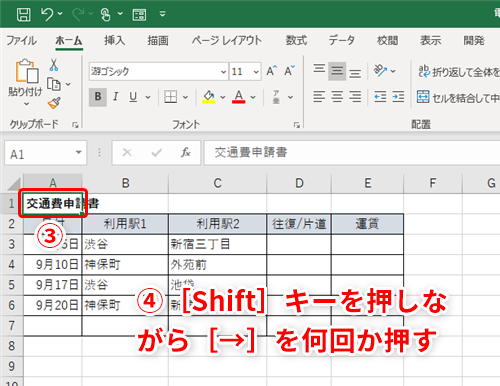This screenshot has width=500, height=386.
Task: Switch to the 挿入 tab
Action: [115, 40]
